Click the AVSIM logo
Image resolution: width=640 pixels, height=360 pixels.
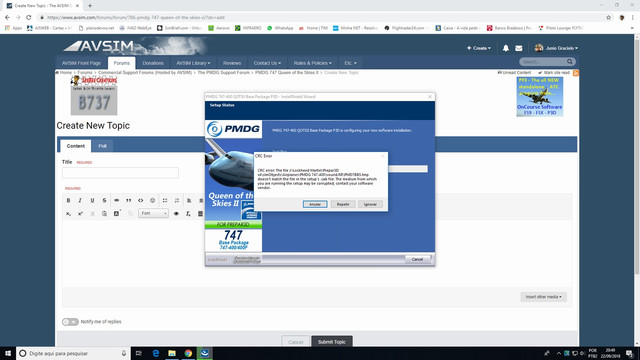pyautogui.click(x=99, y=46)
